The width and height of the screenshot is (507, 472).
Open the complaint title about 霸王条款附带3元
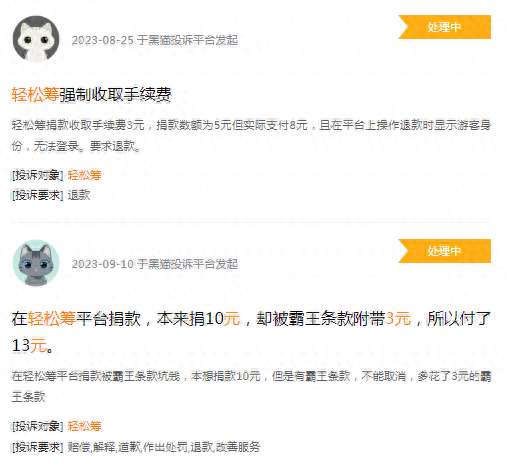(251, 332)
